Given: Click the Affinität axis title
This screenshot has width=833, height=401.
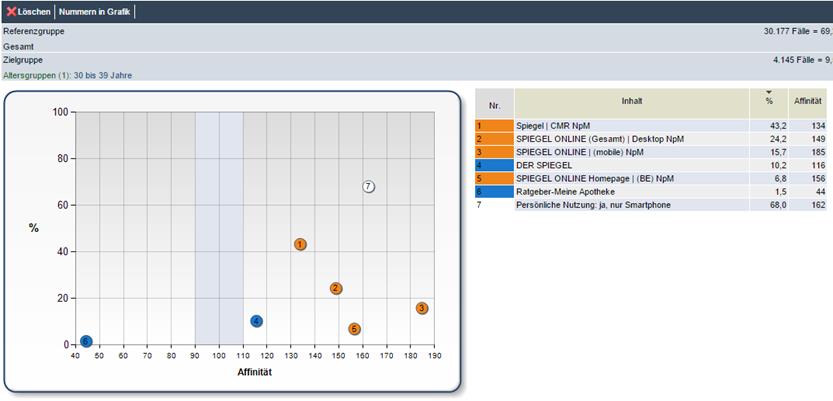Looking at the screenshot, I should [254, 372].
